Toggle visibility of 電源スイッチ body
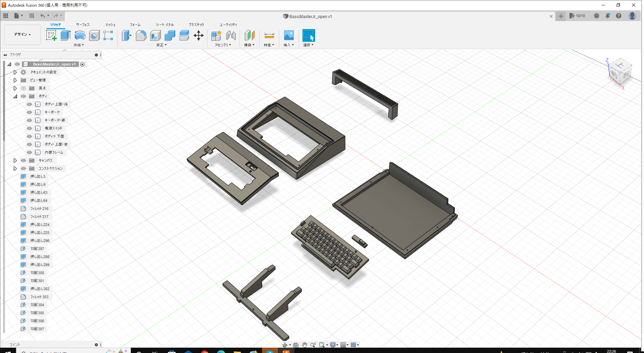This screenshot has height=353, width=644. point(29,128)
